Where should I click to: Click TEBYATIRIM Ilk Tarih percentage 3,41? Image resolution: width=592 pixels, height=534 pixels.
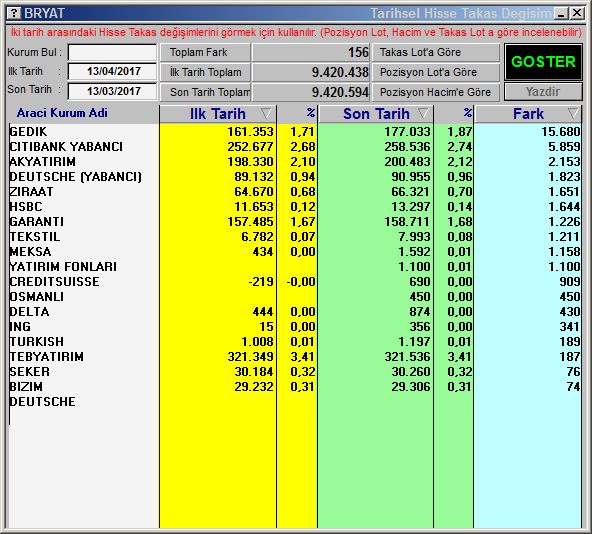click(x=302, y=357)
